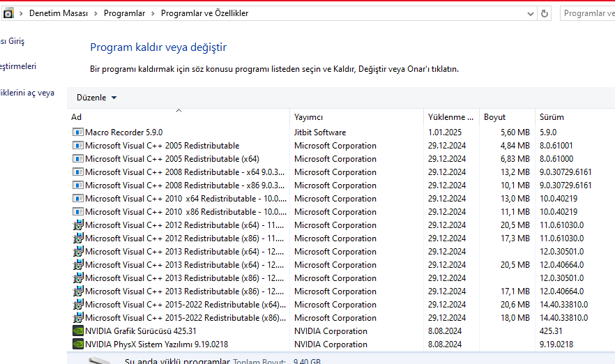Open the sidebar link ending in iklerini aç veya
Screen dimensions: 615x364
click(x=27, y=93)
